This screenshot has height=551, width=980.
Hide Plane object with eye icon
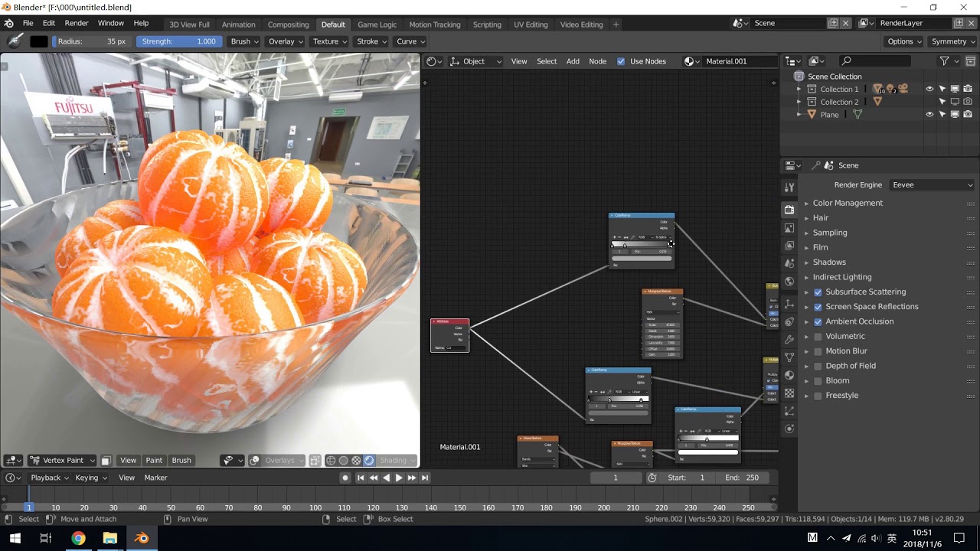point(929,115)
